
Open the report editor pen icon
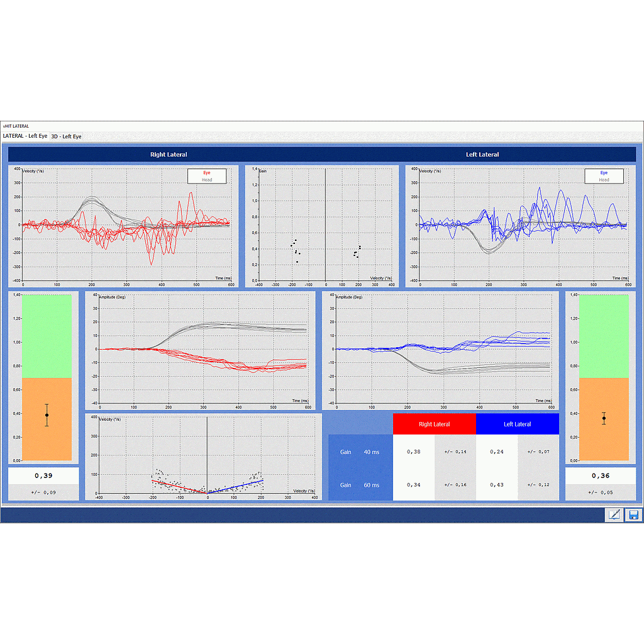click(614, 514)
